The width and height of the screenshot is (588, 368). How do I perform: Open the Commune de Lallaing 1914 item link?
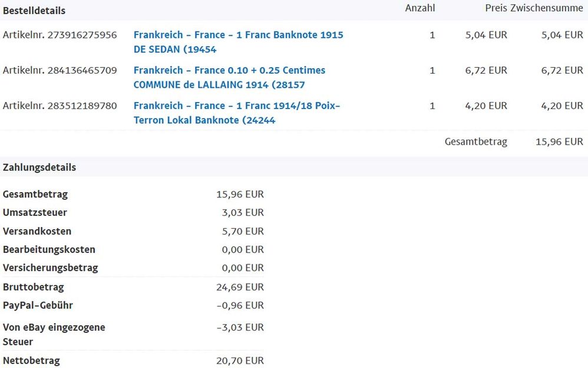click(x=229, y=71)
